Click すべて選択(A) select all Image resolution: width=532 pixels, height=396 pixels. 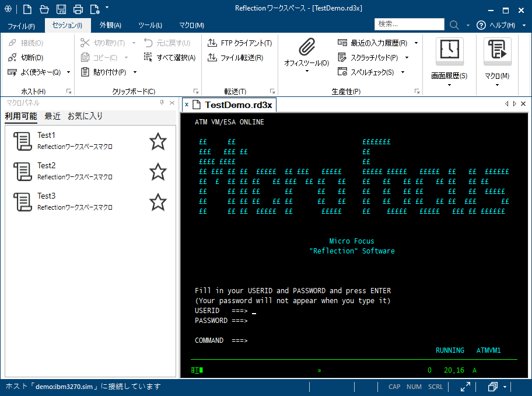coord(170,57)
